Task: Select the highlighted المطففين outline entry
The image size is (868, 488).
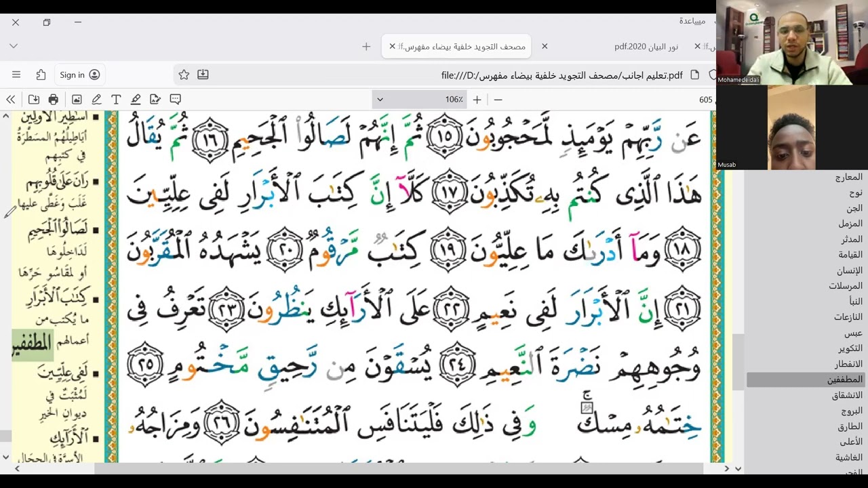Action: (806, 380)
